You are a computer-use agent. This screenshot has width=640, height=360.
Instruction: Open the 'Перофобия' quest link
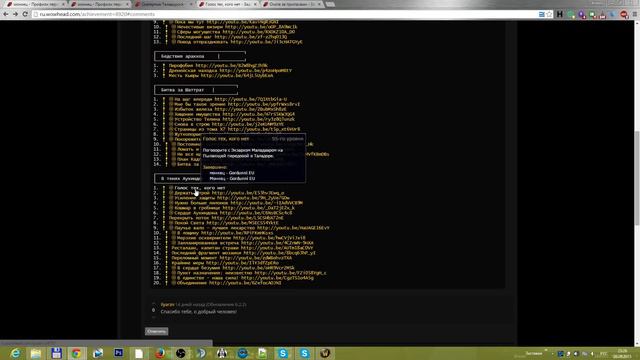(181, 65)
